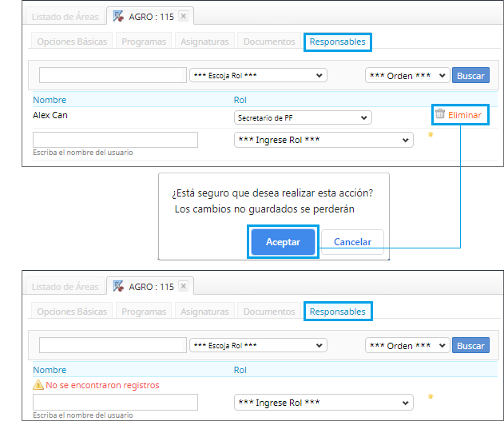Open Ingrese Rol dropdown in upper window
Image resolution: width=504 pixels, height=421 pixels.
point(323,140)
